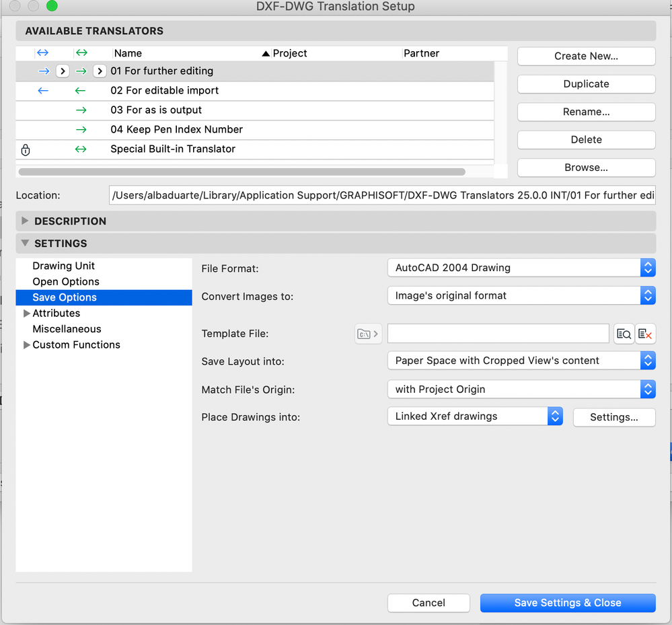Image resolution: width=672 pixels, height=625 pixels.
Task: Browse for a template file
Action: pos(624,334)
